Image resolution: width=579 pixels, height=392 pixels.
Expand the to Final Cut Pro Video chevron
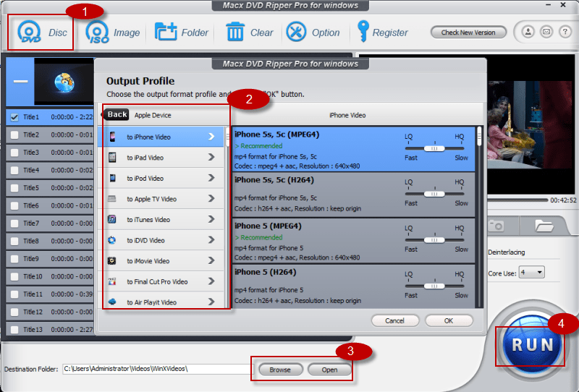point(211,281)
